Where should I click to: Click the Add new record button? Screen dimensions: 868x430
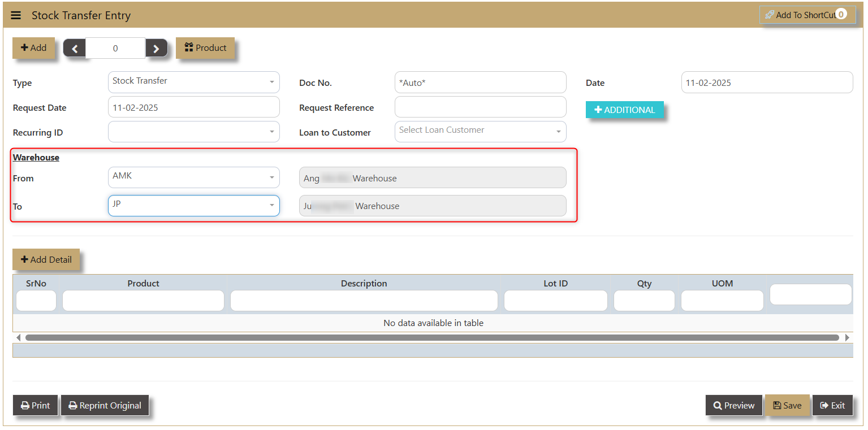tap(34, 48)
